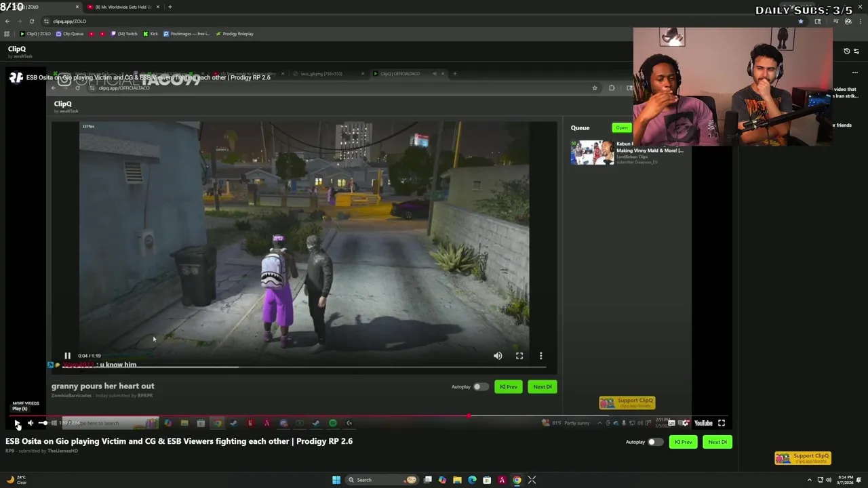This screenshot has height=488, width=868.
Task: Expand hidden system tray icons chevron
Action: tap(809, 480)
